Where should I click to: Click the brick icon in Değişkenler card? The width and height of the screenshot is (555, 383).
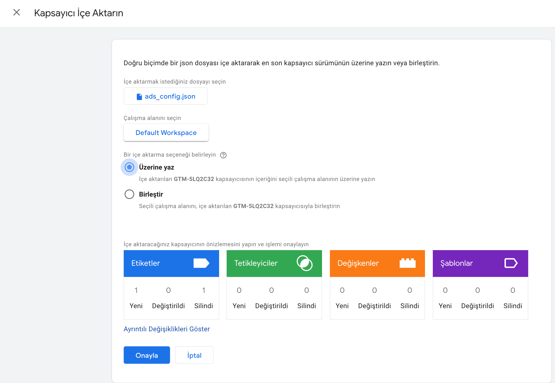[x=407, y=263]
